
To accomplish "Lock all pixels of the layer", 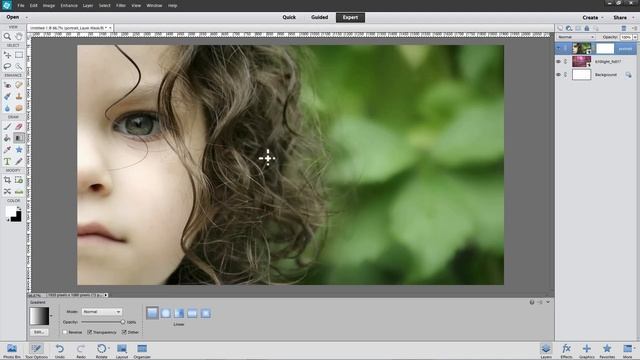I will 587,28.
